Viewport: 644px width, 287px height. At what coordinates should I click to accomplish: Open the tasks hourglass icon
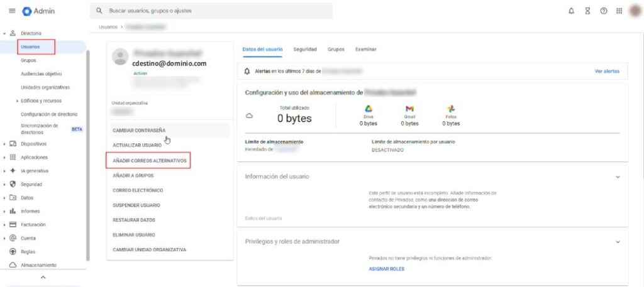coord(587,11)
